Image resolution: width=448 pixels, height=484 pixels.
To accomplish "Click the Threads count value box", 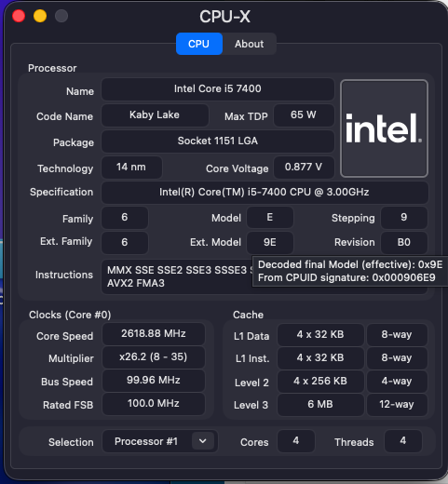I will pos(403,441).
